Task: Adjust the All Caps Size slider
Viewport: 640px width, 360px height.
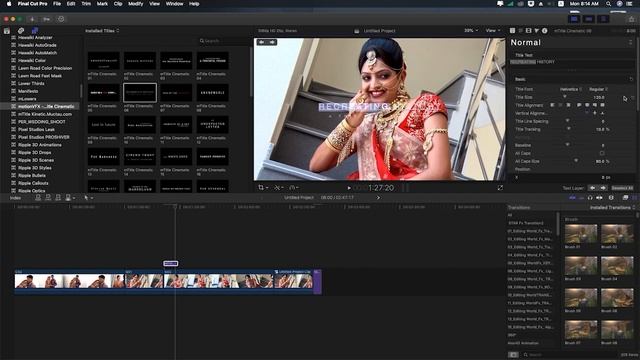Action: (x=576, y=161)
